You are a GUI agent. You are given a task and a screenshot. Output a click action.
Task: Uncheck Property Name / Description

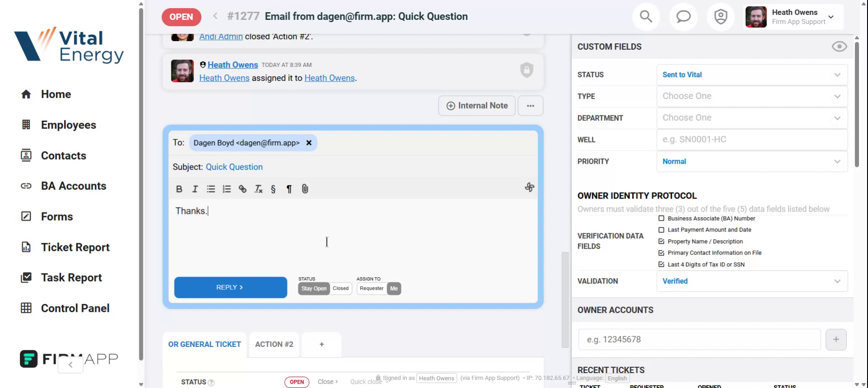point(661,241)
